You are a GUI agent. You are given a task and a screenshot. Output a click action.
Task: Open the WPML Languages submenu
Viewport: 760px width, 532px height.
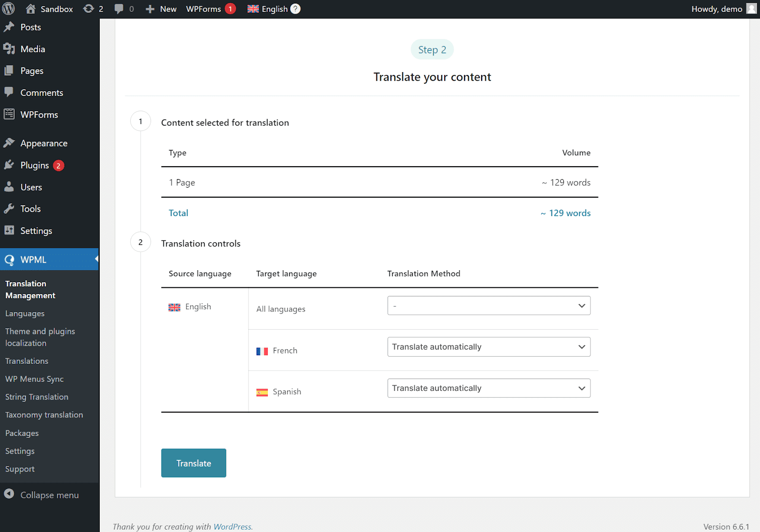click(x=25, y=313)
